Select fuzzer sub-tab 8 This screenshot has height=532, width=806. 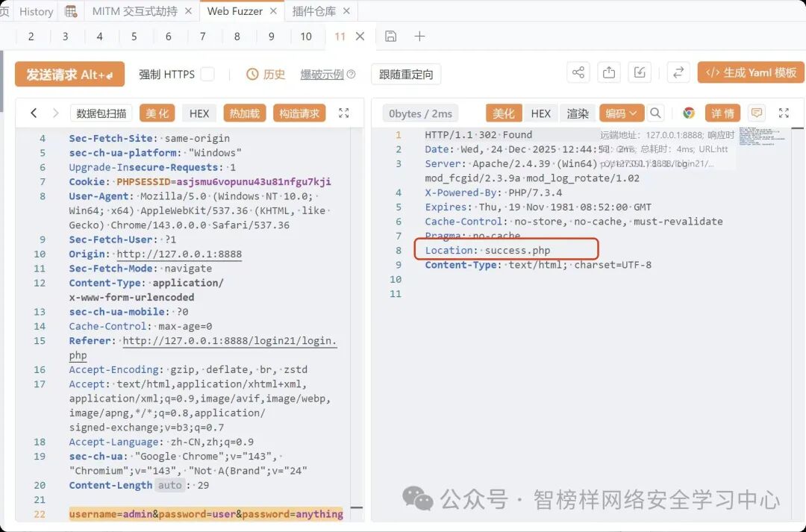click(x=237, y=37)
